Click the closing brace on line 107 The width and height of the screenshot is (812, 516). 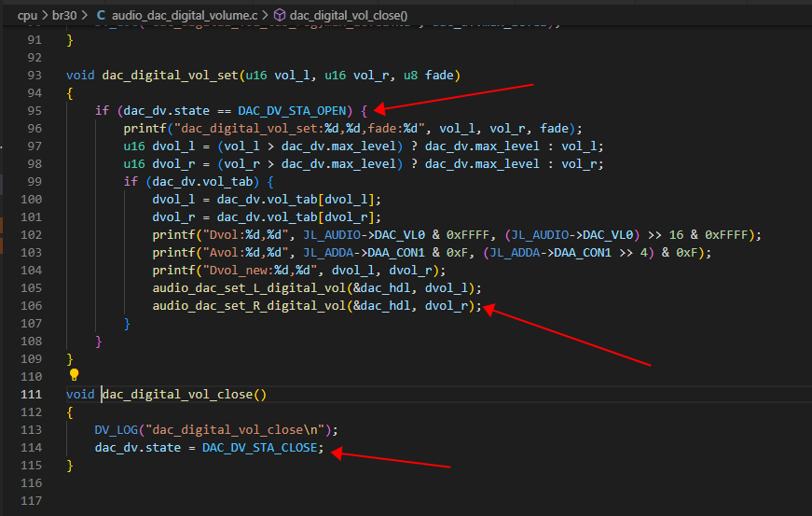127,324
